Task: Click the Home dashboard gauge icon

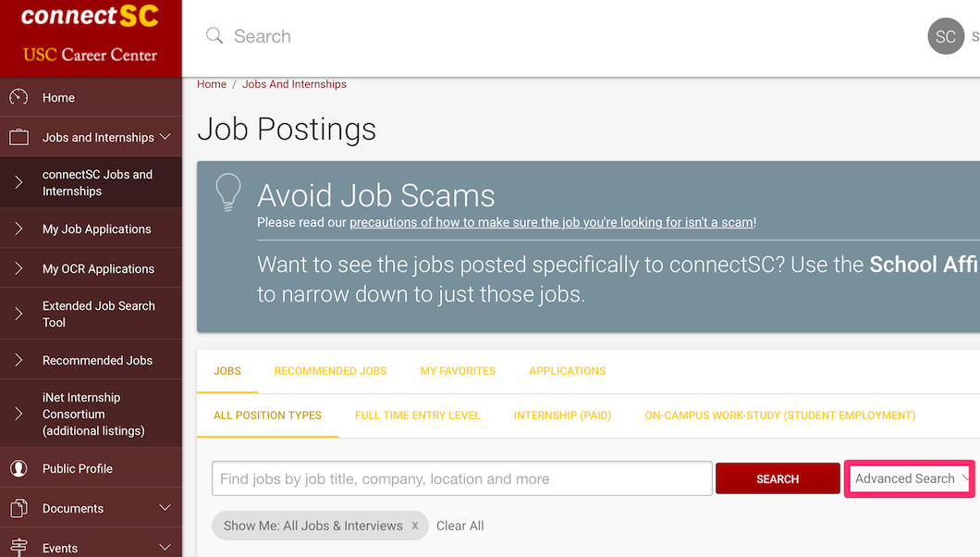Action: [x=18, y=97]
